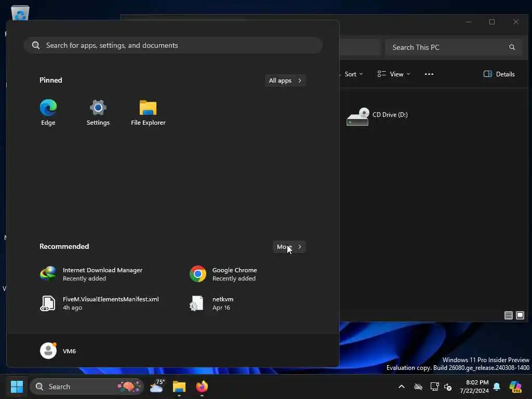Launch File Explorer pinned app
Screen dimensions: 532x399
point(148,113)
